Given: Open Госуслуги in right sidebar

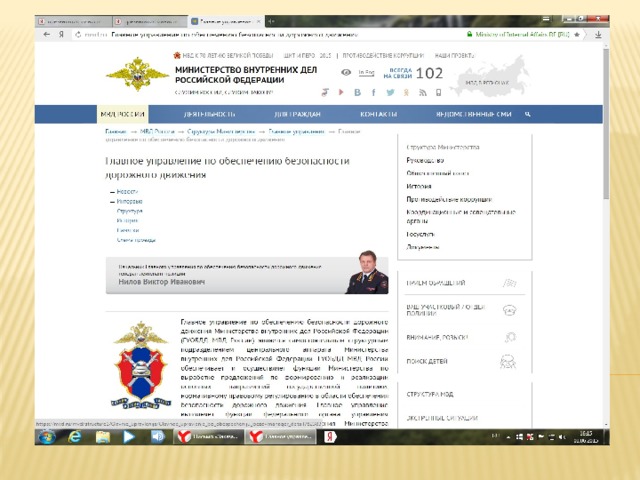Looking at the screenshot, I should tap(420, 234).
